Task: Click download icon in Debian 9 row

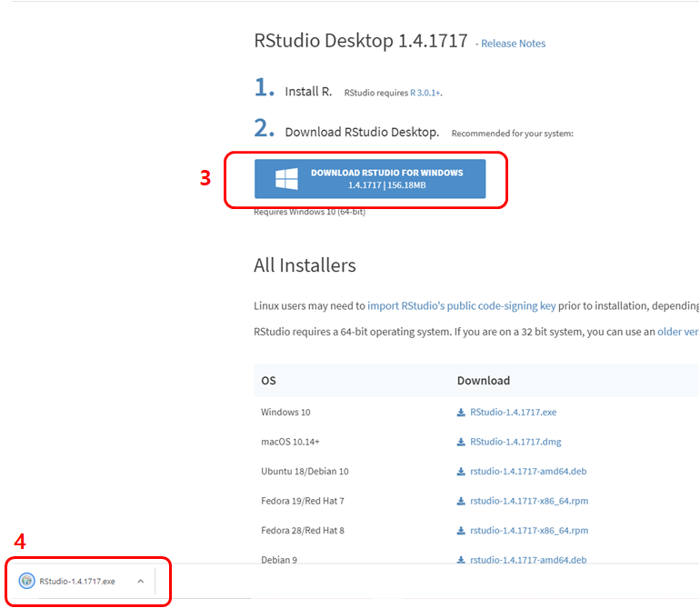Action: (461, 560)
